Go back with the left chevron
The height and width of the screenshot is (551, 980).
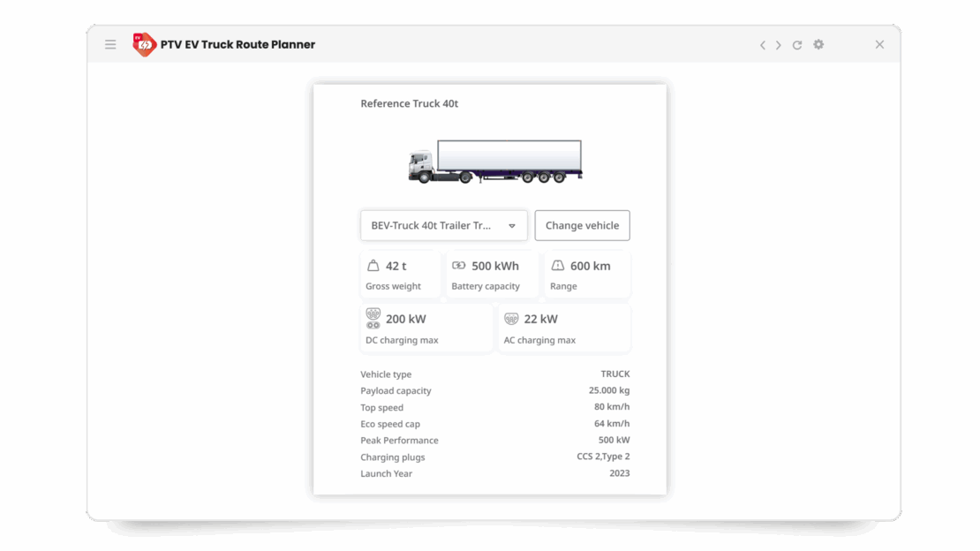[763, 45]
